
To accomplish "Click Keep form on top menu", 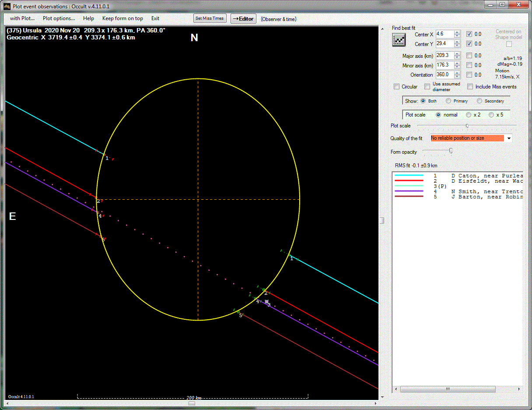I will [122, 18].
